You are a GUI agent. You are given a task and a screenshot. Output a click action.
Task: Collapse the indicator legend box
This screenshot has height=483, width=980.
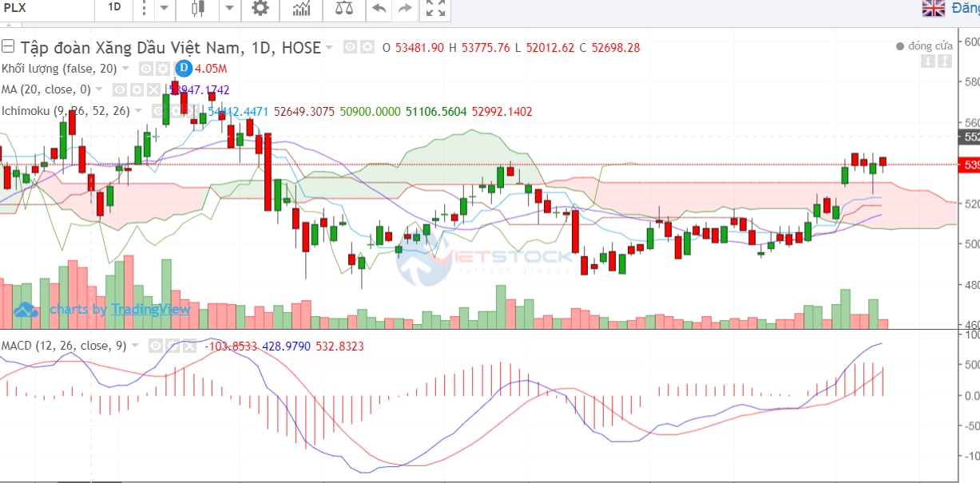coord(8,46)
